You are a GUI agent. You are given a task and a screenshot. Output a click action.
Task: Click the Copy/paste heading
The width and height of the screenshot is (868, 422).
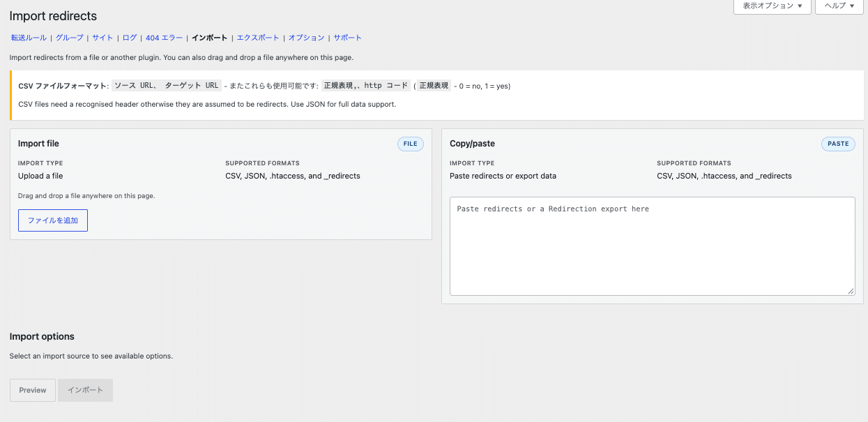coord(472,144)
